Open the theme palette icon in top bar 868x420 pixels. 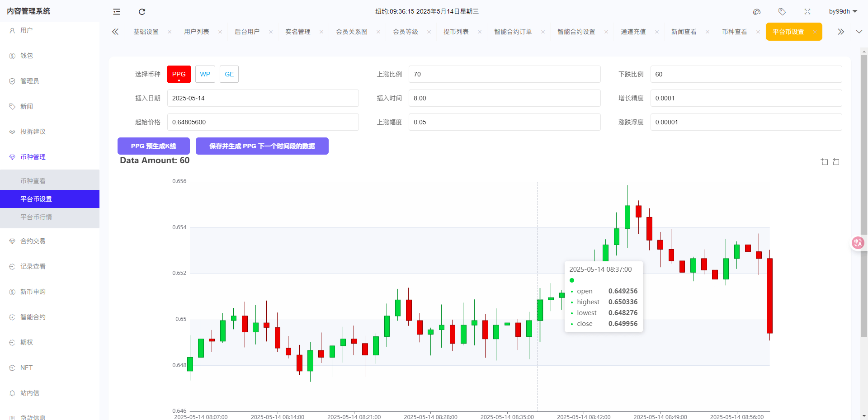(x=757, y=11)
